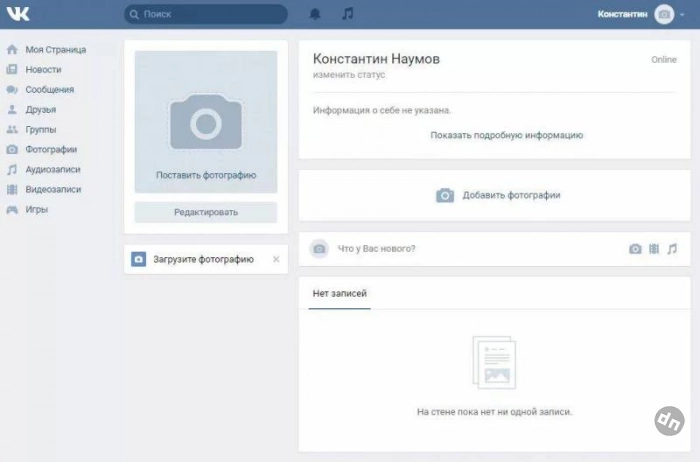
Task: Attach video via film icon in post box
Action: coord(654,249)
